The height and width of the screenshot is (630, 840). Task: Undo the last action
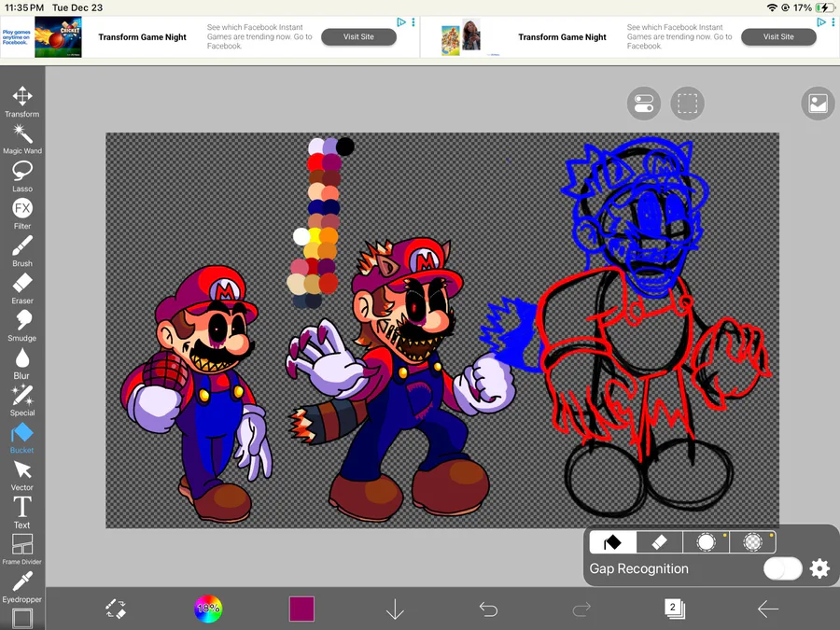coord(488,609)
